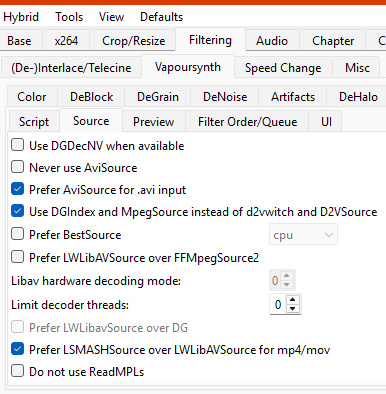
Task: Open the DeNoise filter tab
Action: click(x=225, y=97)
